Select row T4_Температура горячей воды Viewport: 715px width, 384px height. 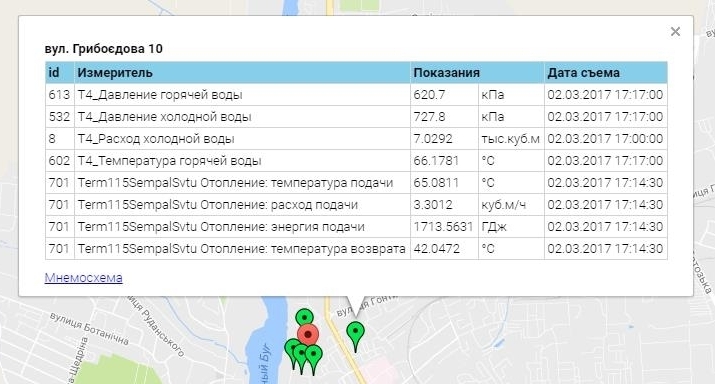[x=356, y=161]
